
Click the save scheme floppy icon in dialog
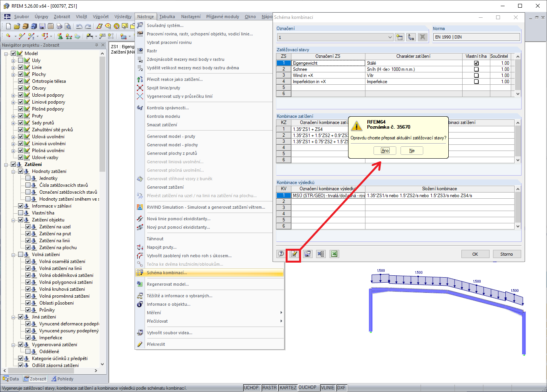point(308,254)
